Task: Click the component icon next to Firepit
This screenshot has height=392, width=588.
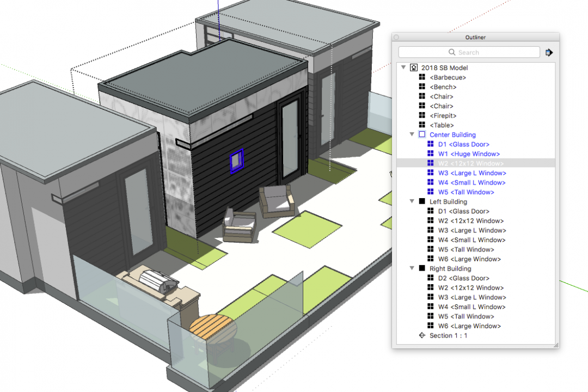Action: coord(422,115)
